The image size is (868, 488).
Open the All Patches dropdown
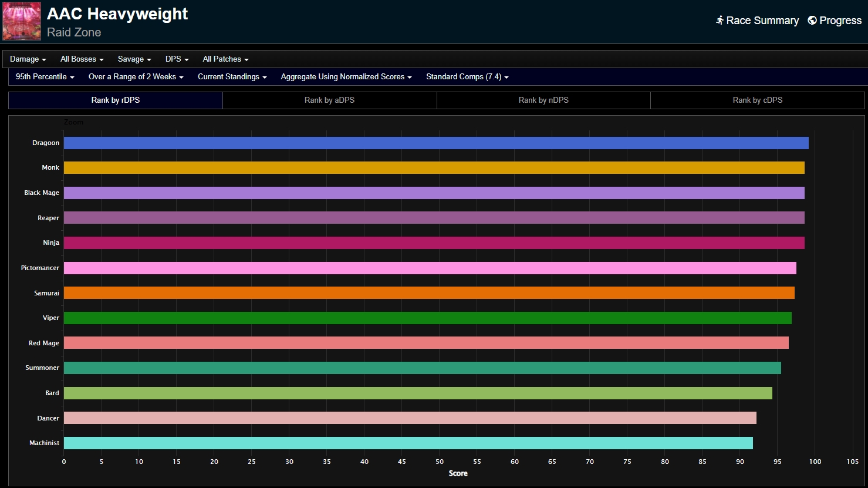pyautogui.click(x=225, y=59)
